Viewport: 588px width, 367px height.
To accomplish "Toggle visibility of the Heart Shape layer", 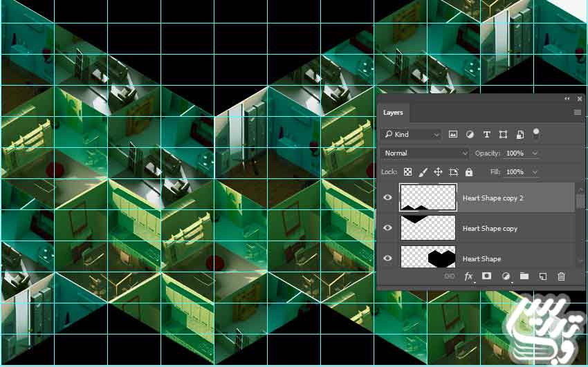I will [x=387, y=258].
